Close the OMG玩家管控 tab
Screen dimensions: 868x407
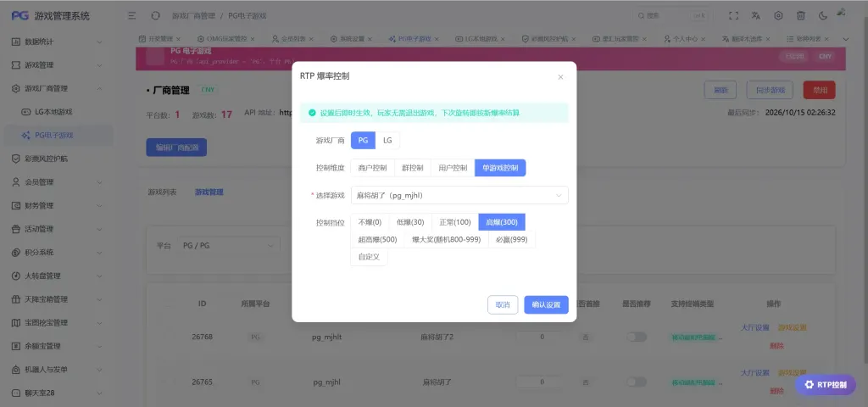coord(253,39)
